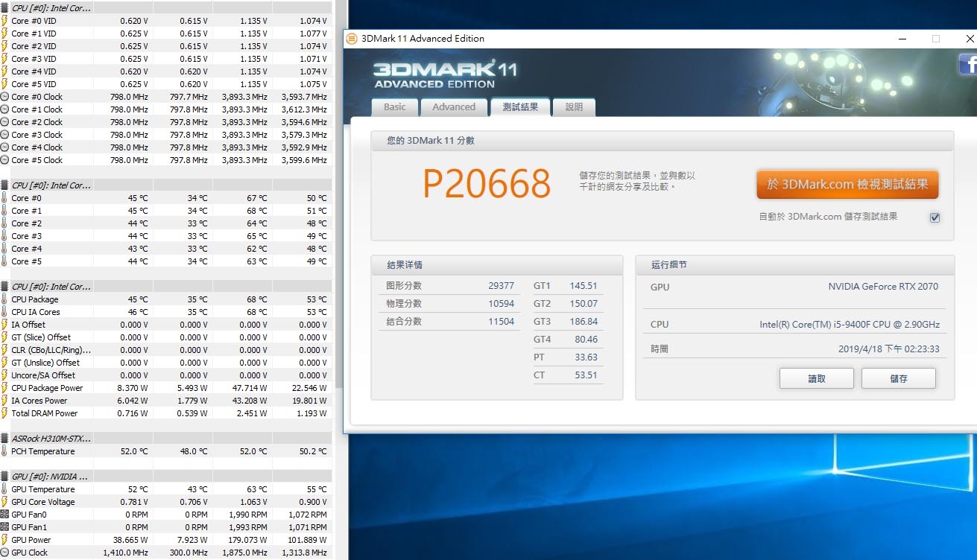Click the fan icon beside GPU Fan1

coord(4,527)
